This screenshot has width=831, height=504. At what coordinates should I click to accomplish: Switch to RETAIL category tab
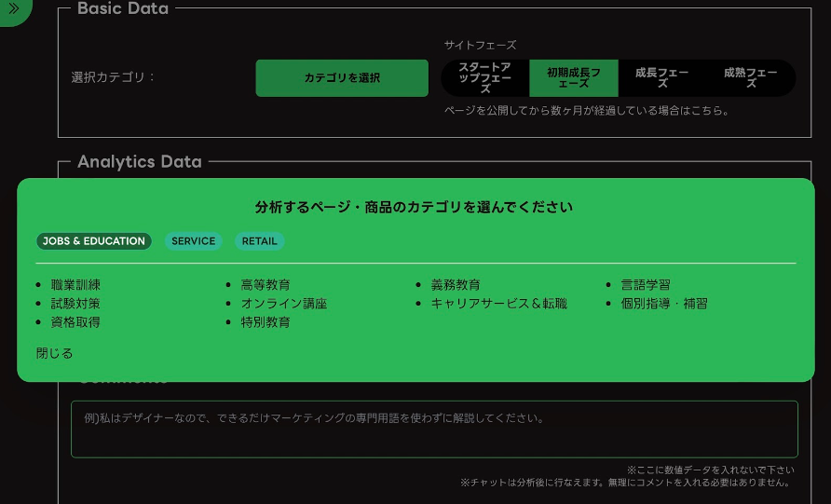click(x=259, y=241)
